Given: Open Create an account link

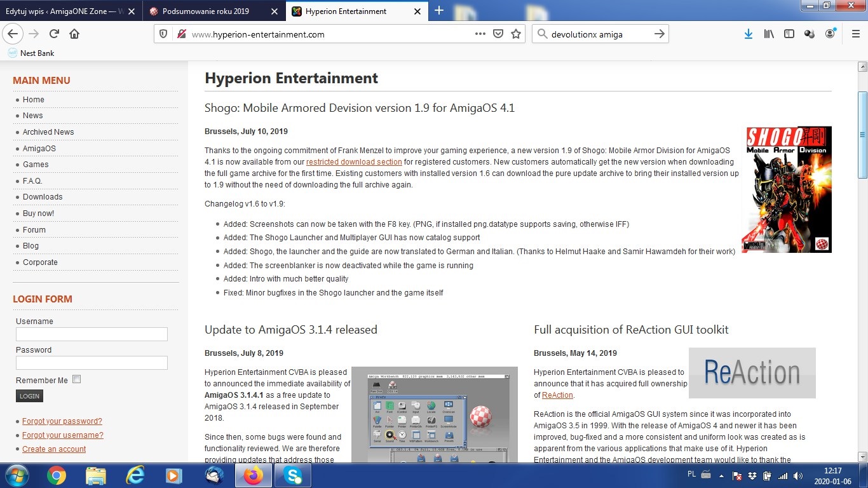Looking at the screenshot, I should point(54,449).
